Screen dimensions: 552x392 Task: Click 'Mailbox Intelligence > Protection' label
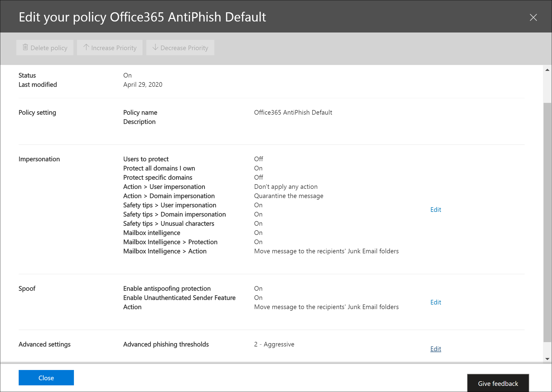(170, 242)
